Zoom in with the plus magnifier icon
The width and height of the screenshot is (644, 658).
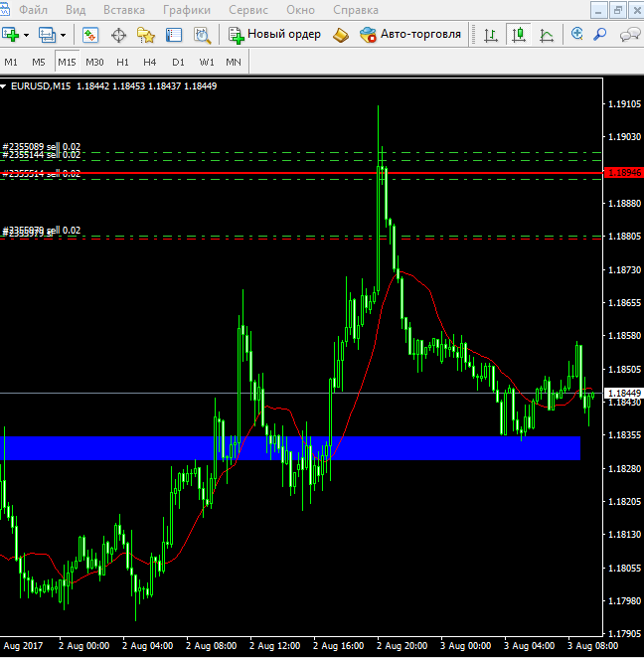tap(576, 34)
